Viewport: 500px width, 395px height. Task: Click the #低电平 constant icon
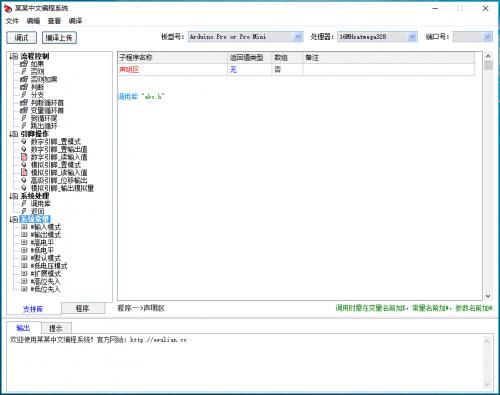[x=24, y=250]
